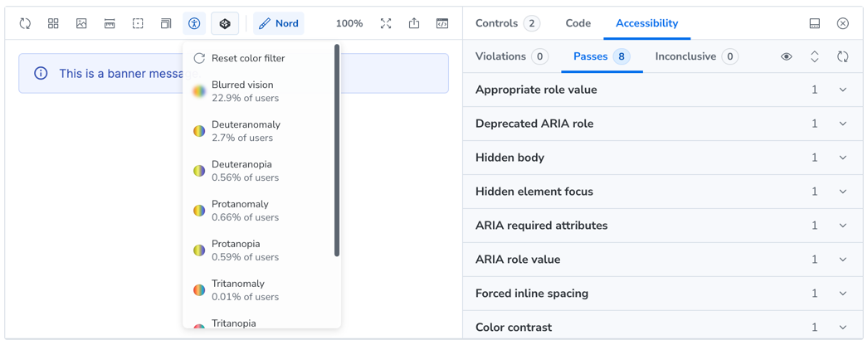
Task: Select Blurred vision filter
Action: coord(258,91)
